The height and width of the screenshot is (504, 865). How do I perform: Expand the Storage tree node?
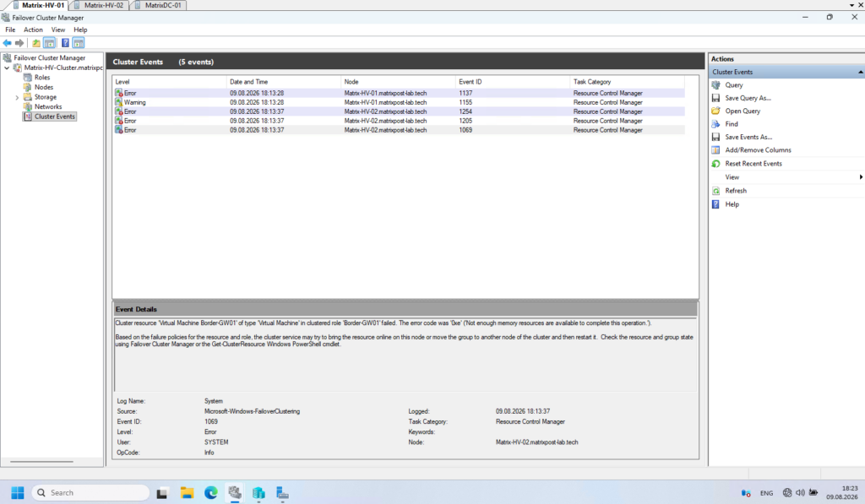17,98
